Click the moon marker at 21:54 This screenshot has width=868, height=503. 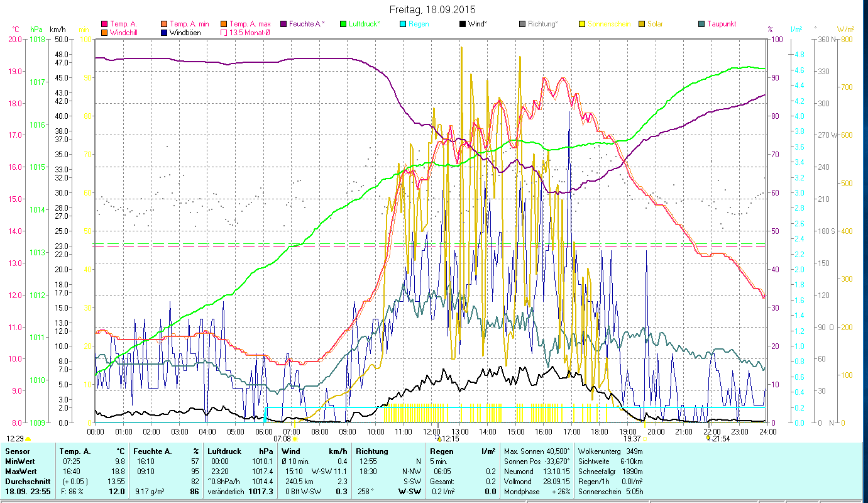click(708, 438)
